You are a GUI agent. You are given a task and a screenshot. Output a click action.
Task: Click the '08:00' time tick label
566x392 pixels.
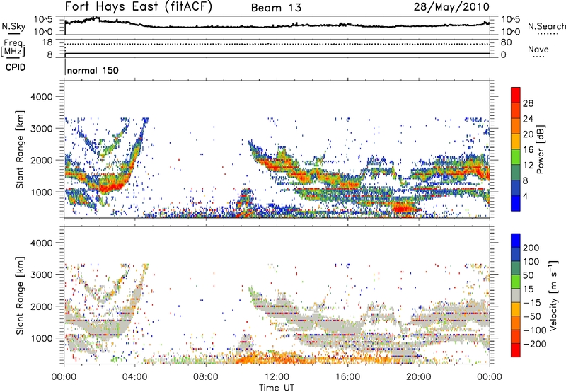[205, 377]
